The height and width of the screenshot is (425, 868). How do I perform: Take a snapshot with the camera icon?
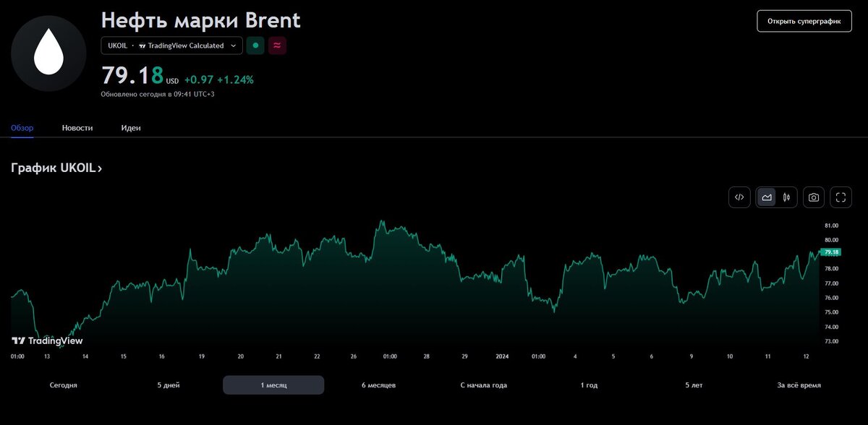(813, 197)
